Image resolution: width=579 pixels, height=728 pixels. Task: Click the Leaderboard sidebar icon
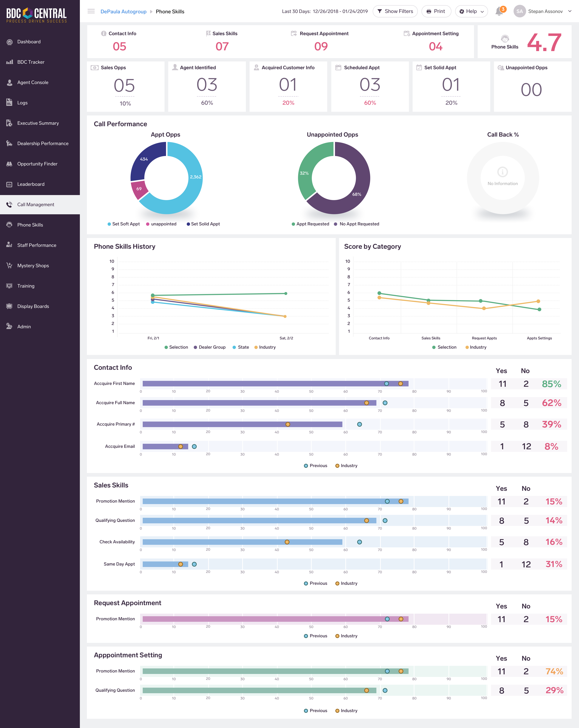pos(9,184)
